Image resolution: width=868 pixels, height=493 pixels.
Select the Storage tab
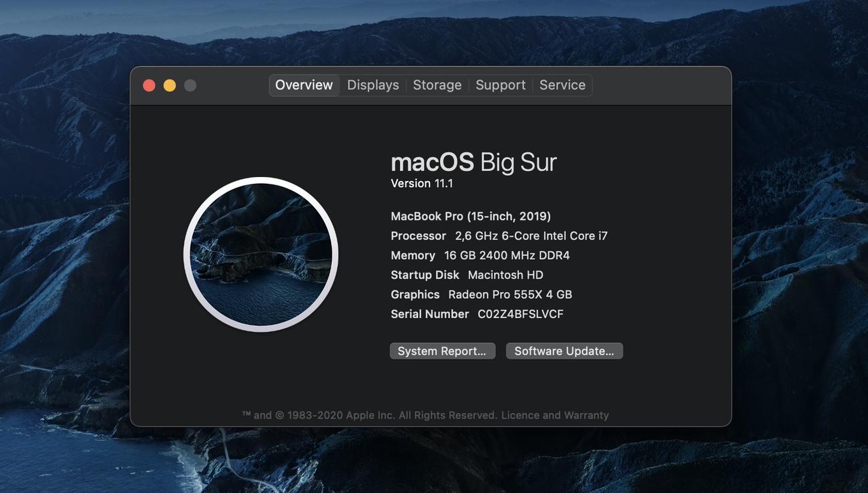(437, 85)
